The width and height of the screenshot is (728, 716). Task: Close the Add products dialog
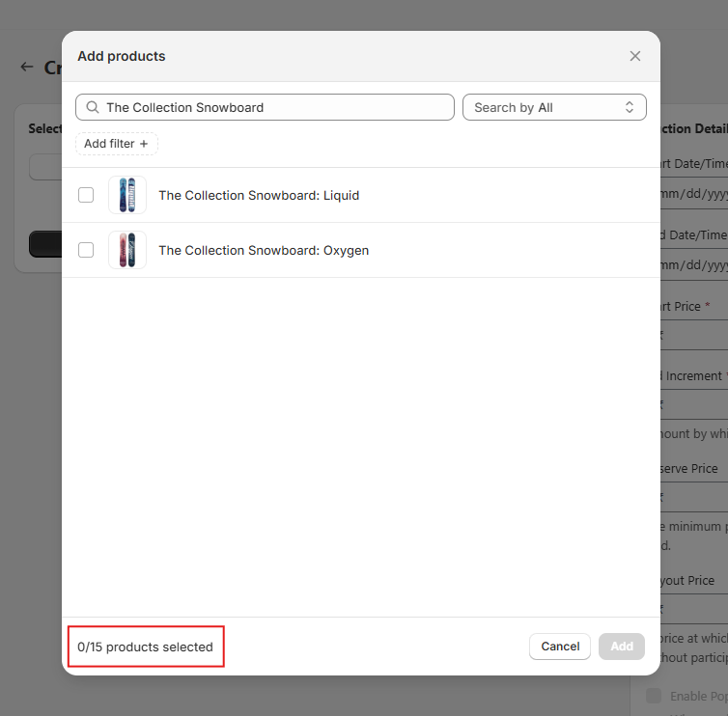point(634,56)
